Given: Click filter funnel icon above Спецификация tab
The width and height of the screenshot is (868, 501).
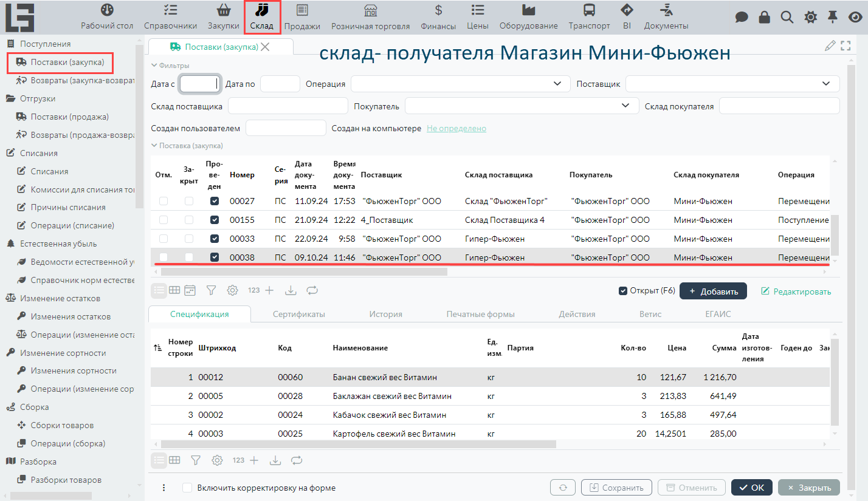Looking at the screenshot, I should pyautogui.click(x=211, y=290).
